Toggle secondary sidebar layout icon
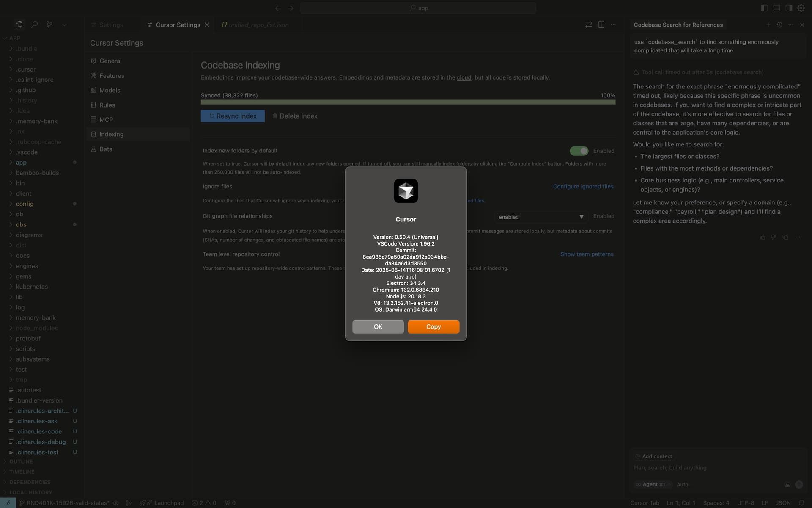The image size is (812, 508). [x=789, y=8]
